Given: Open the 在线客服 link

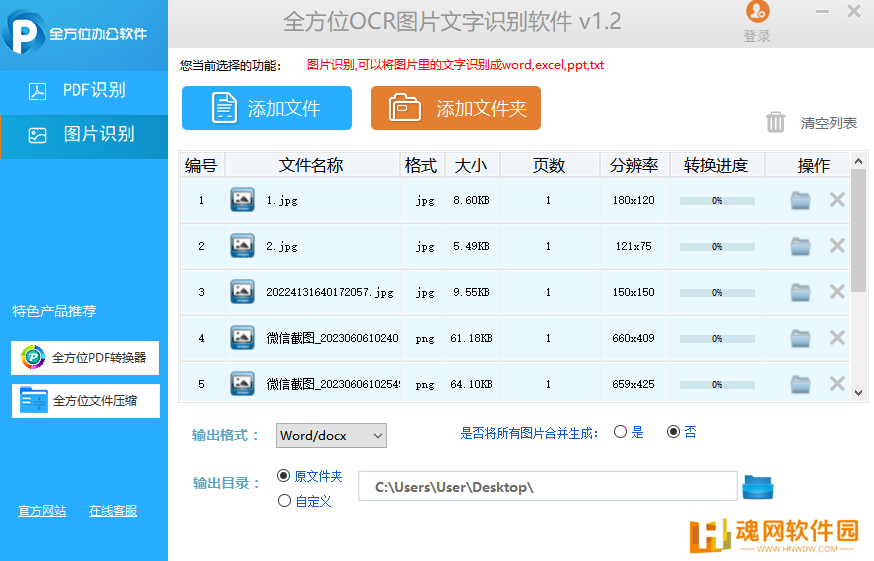Looking at the screenshot, I should (x=113, y=511).
